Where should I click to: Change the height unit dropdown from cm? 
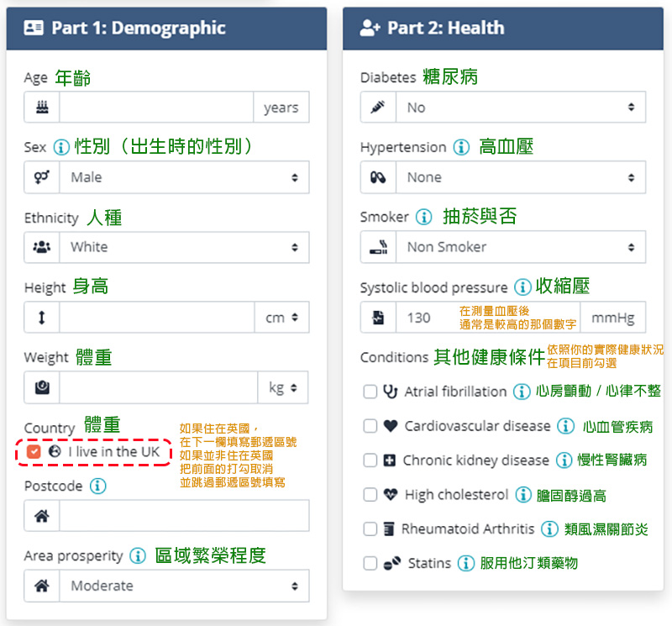pyautogui.click(x=281, y=318)
